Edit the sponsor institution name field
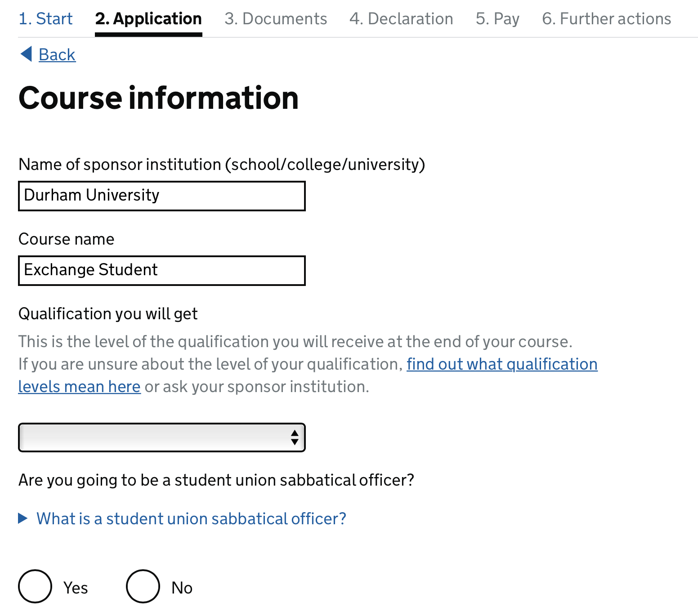This screenshot has width=698, height=616. [162, 196]
